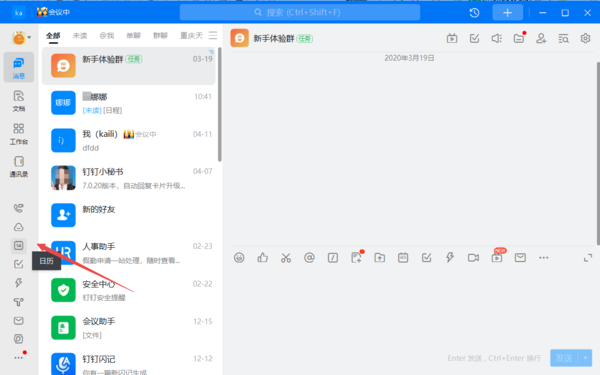
Task: Open the Workbench (工作台) sidebar section
Action: coord(19,134)
